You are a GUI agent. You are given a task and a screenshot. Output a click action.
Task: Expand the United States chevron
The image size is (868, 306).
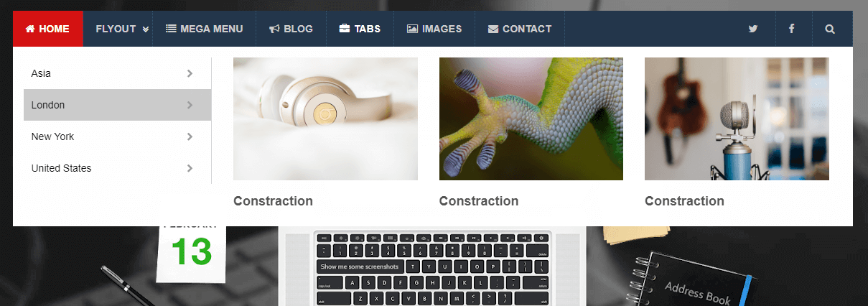pyautogui.click(x=190, y=168)
